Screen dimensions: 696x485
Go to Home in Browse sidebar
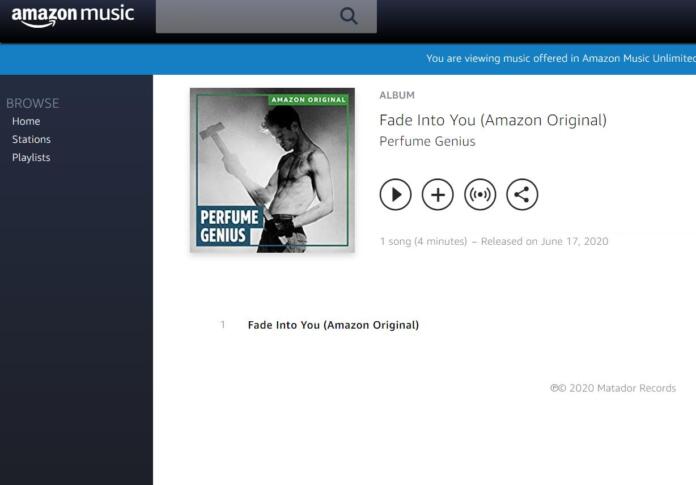tap(26, 121)
